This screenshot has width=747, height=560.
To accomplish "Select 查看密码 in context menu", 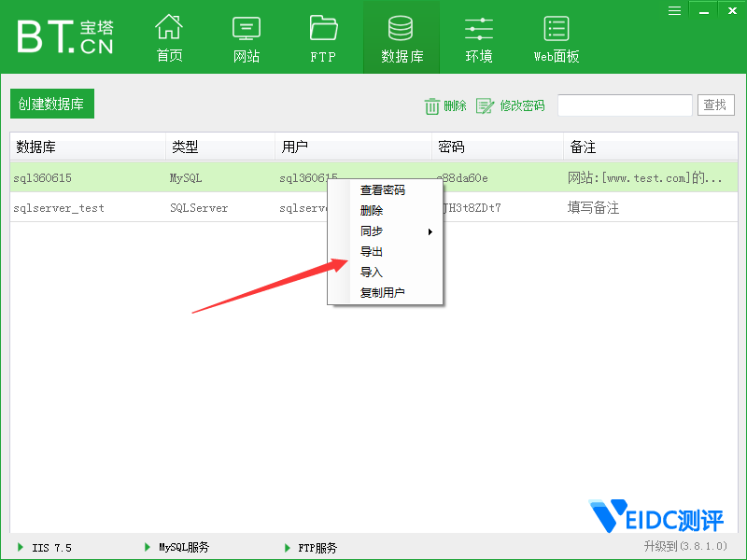I will click(383, 190).
